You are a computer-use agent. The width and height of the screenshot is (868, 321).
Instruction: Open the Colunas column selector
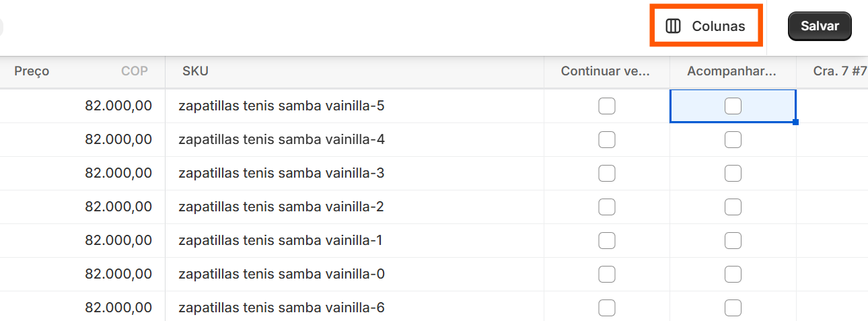click(x=706, y=26)
